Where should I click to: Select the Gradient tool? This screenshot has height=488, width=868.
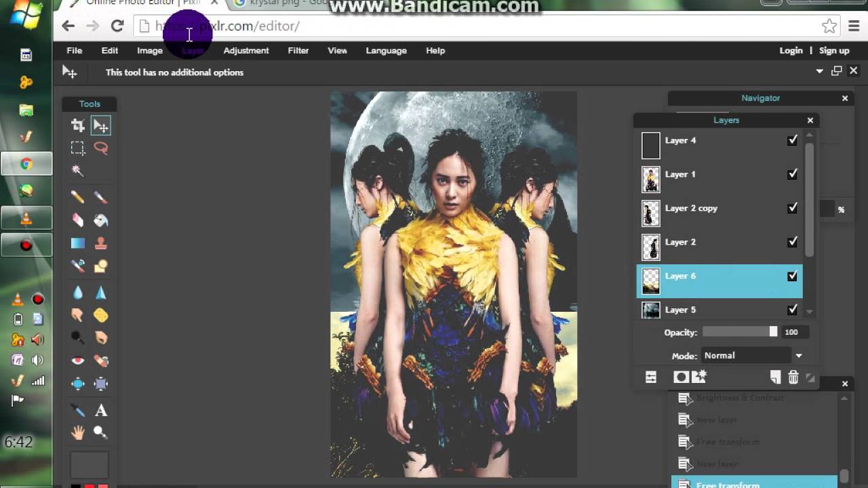(x=78, y=243)
